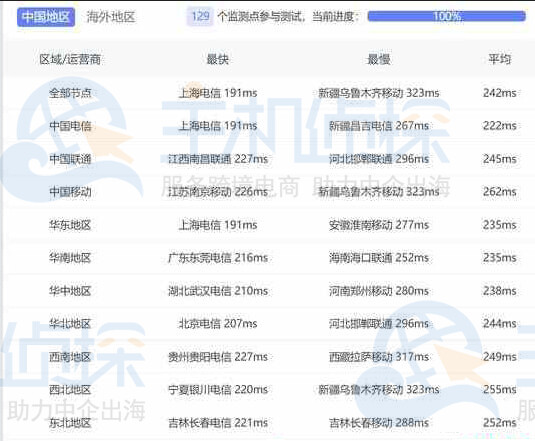Click the 245ms average for 中国联通

pos(500,159)
